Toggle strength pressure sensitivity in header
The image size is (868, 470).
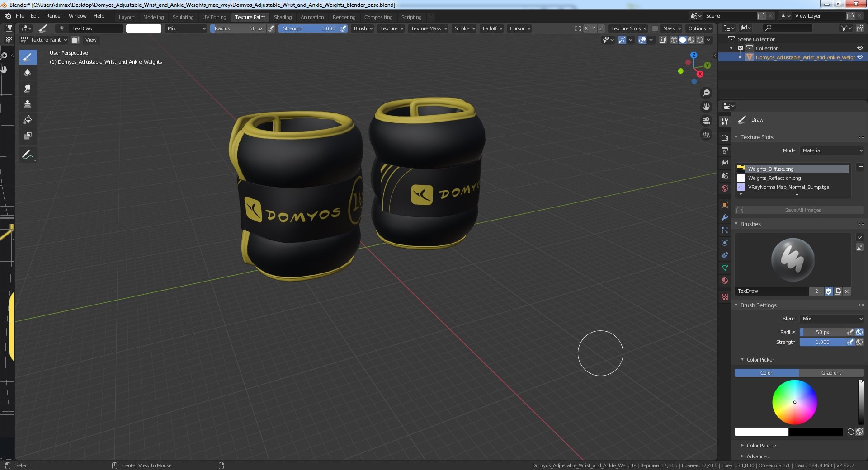pyautogui.click(x=344, y=28)
